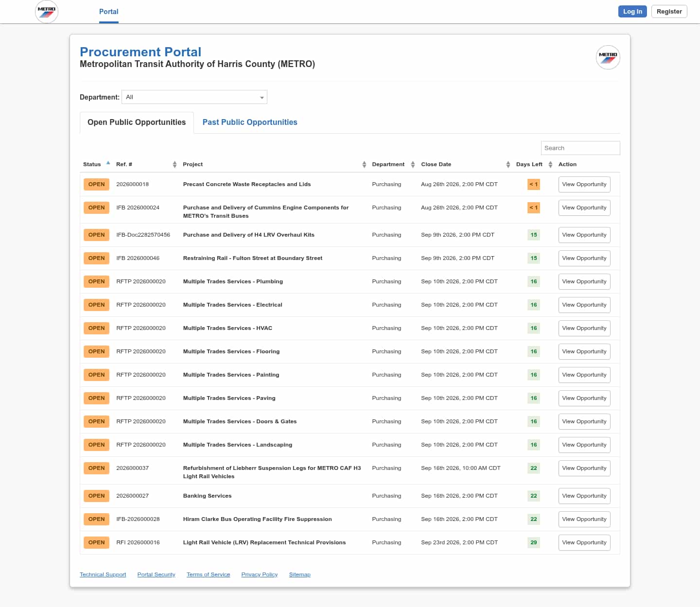View Opportunity for Multiple Trades Services - Landscaping
The image size is (700, 607).
click(x=584, y=445)
